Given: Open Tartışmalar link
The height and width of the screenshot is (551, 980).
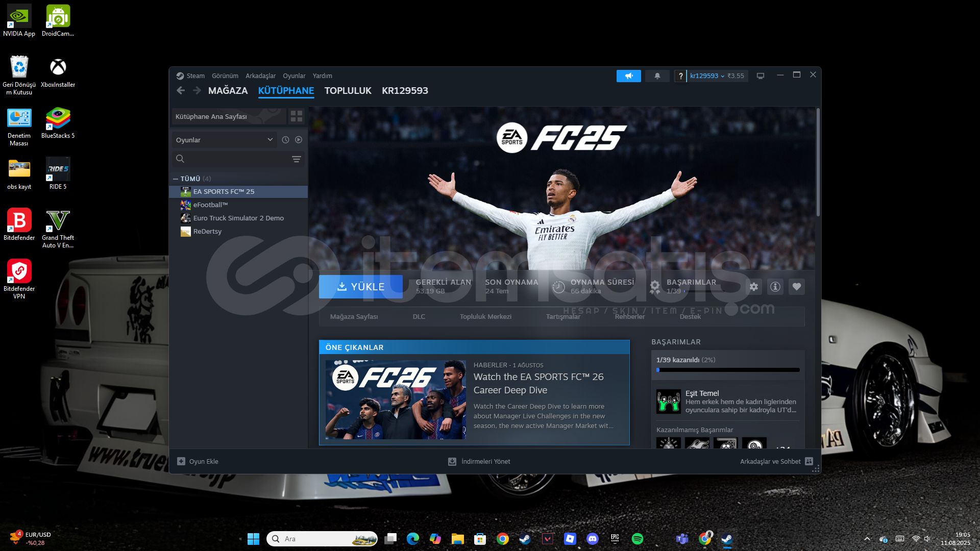Looking at the screenshot, I should click(563, 317).
